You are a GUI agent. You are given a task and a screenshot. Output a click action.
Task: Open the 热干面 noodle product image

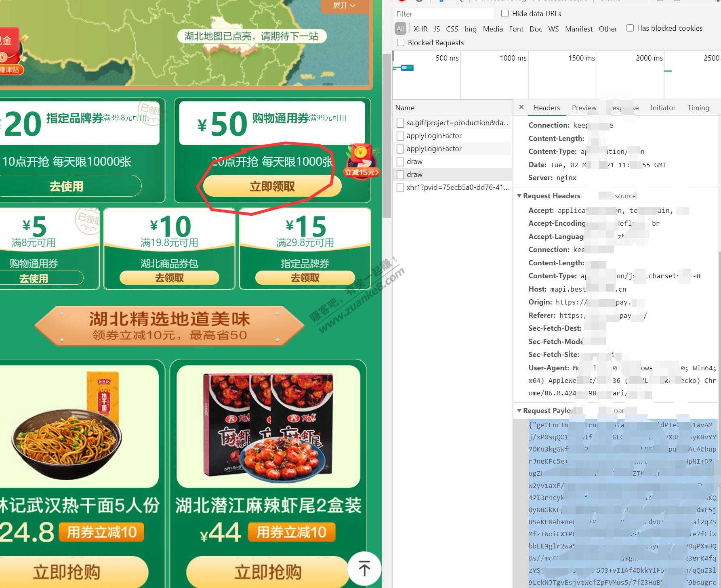click(x=79, y=426)
